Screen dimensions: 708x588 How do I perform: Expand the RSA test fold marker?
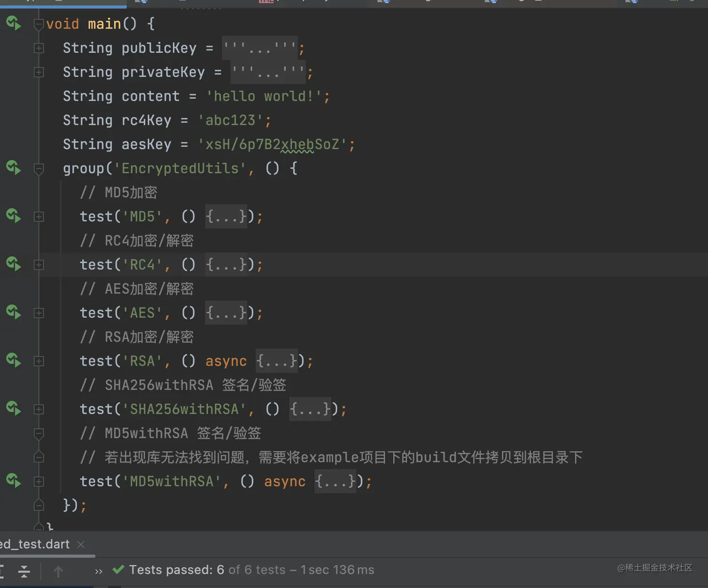[x=39, y=361]
